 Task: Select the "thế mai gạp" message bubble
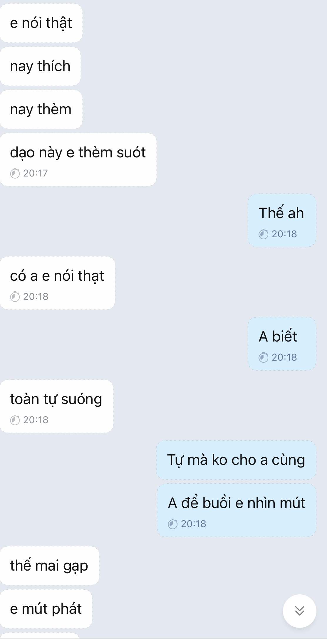click(49, 566)
